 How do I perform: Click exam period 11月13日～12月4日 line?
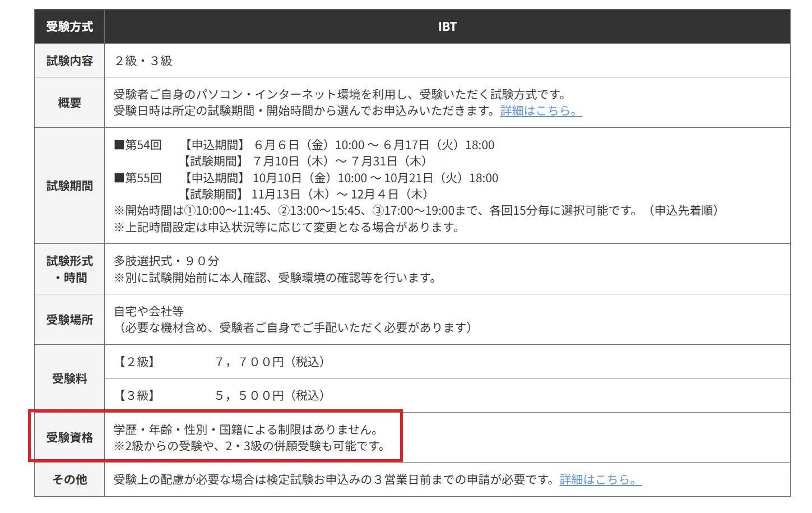(x=307, y=195)
